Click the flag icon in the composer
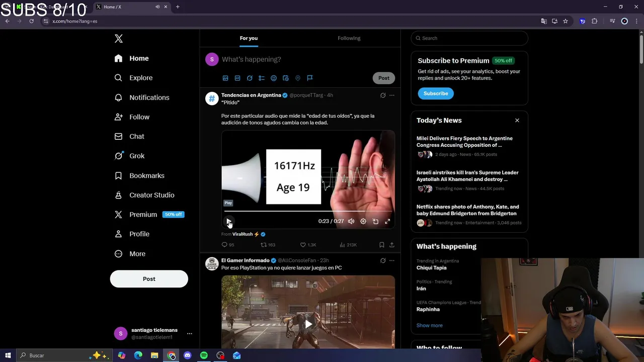Image resolution: width=644 pixels, height=362 pixels. pos(310,78)
